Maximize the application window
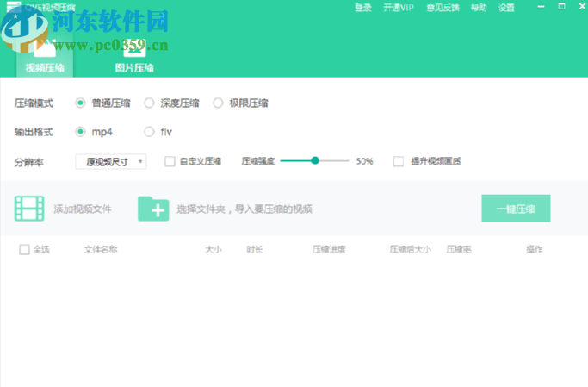This screenshot has width=588, height=387. pyautogui.click(x=562, y=6)
